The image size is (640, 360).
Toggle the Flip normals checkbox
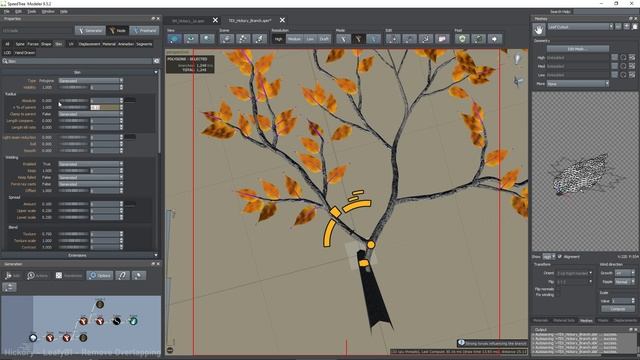coord(558,289)
